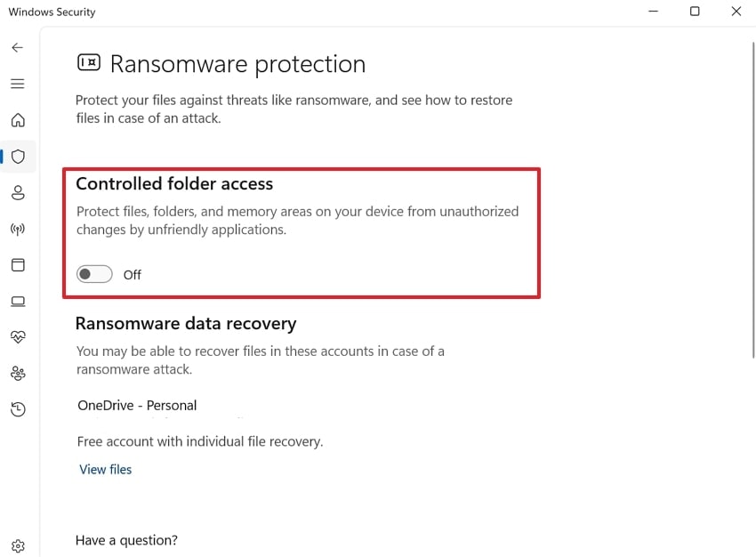Open the Protection history clock icon
This screenshot has width=756, height=557.
pos(18,408)
